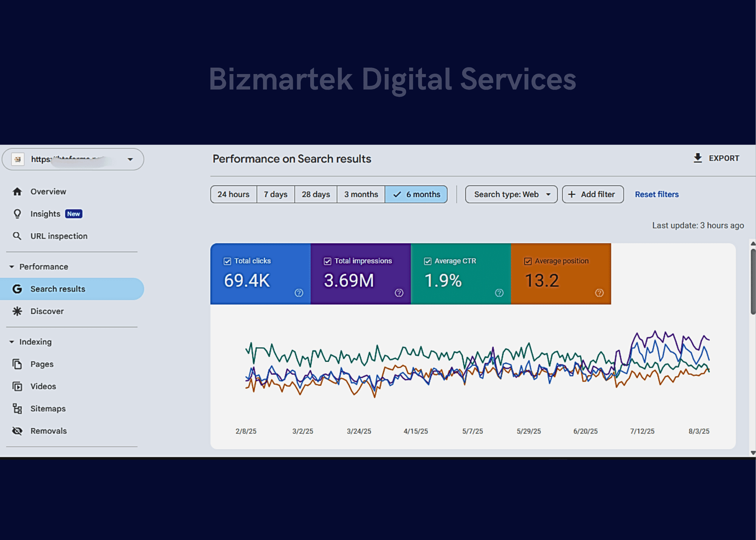Viewport: 756px width, 540px height.
Task: Open Overview in the sidebar
Action: [72, 192]
